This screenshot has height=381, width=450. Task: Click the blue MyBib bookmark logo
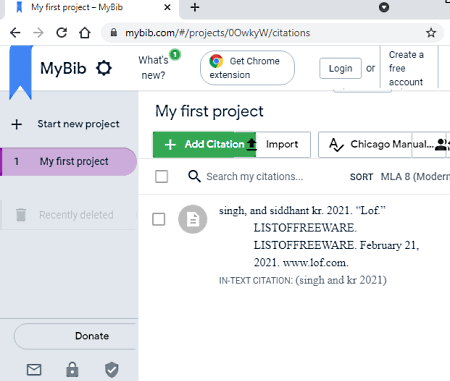tap(21, 72)
